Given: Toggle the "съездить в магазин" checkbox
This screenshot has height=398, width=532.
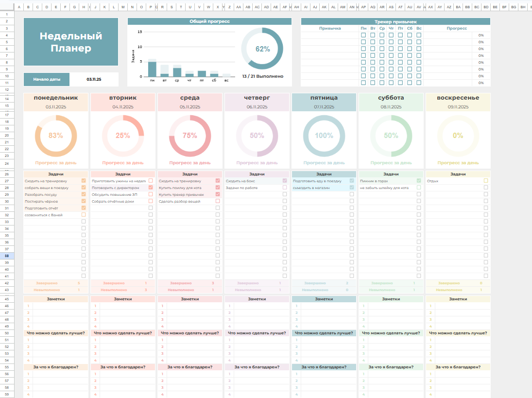Looking at the screenshot, I should (351, 188).
